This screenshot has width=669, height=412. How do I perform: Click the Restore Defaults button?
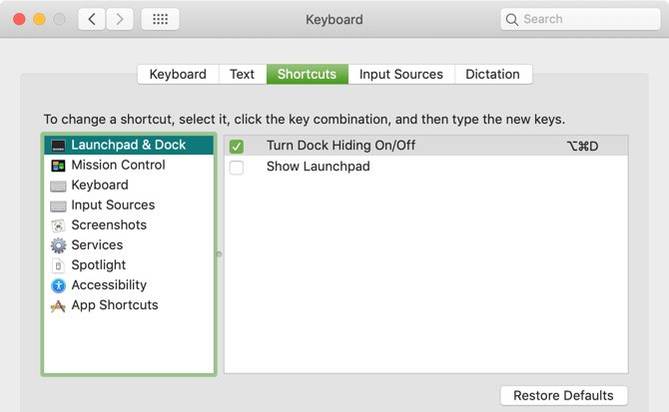tap(564, 395)
